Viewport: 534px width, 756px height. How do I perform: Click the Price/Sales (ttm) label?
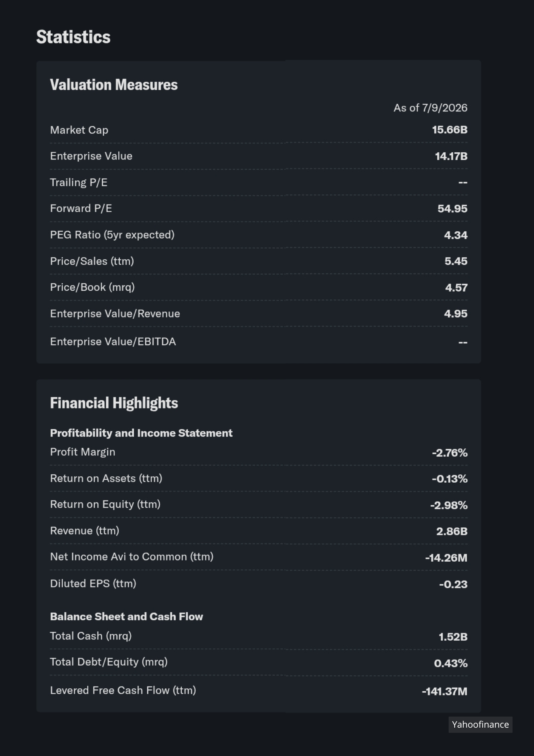point(92,261)
